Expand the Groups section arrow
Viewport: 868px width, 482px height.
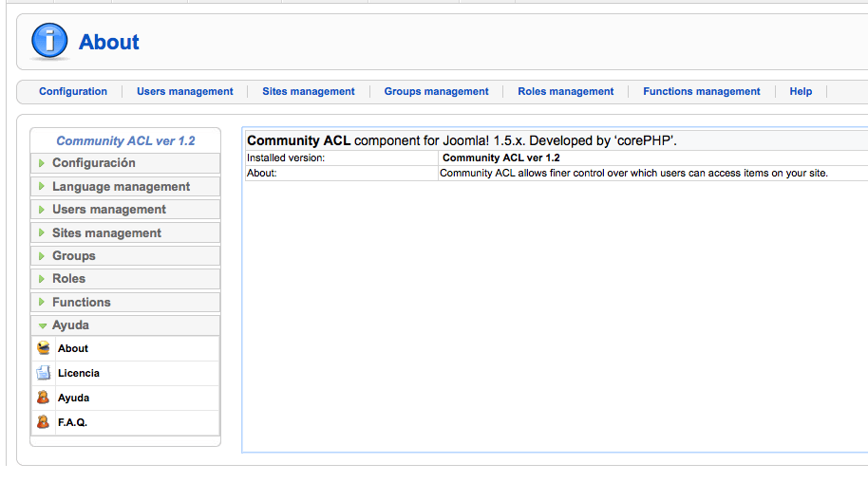pyautogui.click(x=42, y=255)
